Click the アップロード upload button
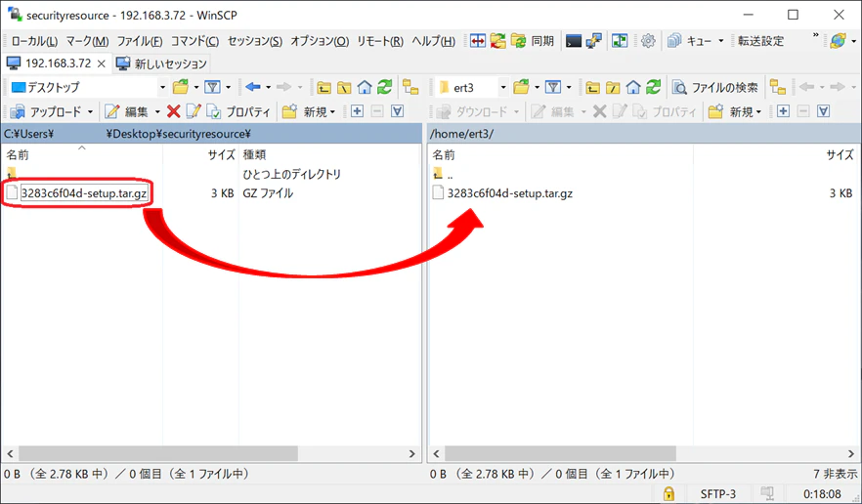 [46, 112]
